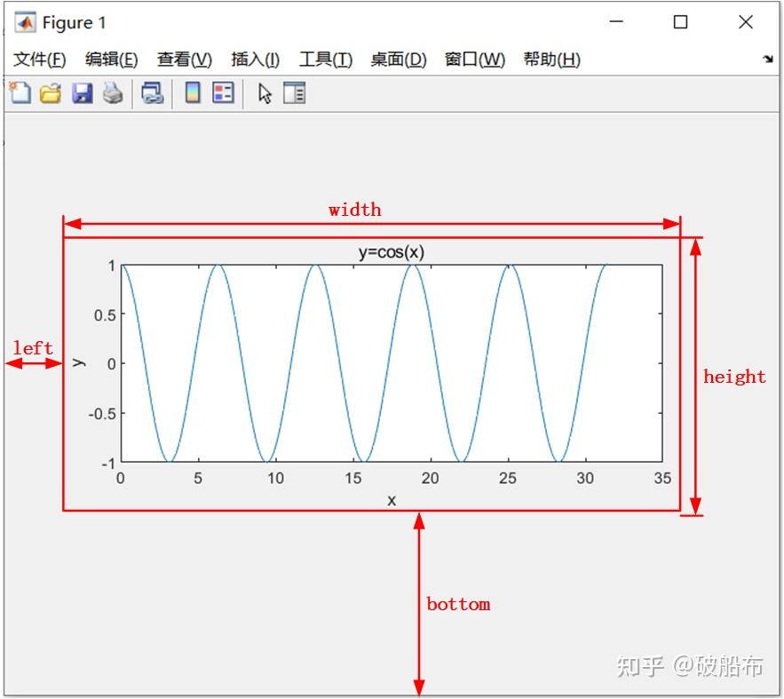The height and width of the screenshot is (699, 784).
Task: Show plot tools and dock figure
Action: tap(294, 92)
